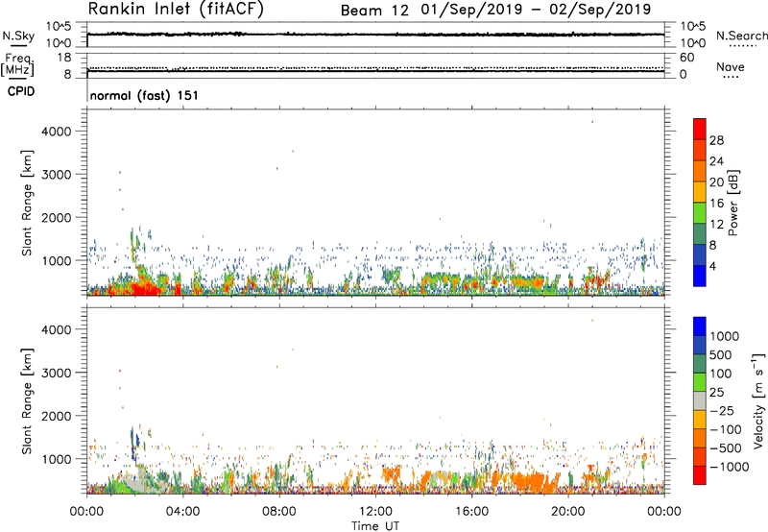Select the 'Freq. [MHz]' label
Screen dimensions: 768x532
tap(17, 65)
